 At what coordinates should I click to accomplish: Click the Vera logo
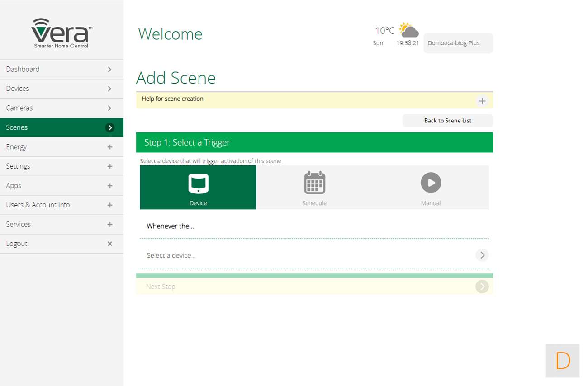(62, 33)
